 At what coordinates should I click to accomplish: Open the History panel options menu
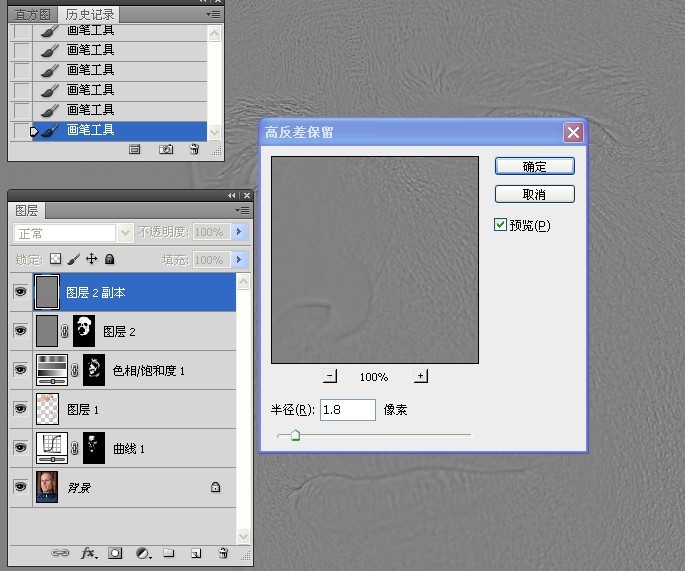pos(213,15)
